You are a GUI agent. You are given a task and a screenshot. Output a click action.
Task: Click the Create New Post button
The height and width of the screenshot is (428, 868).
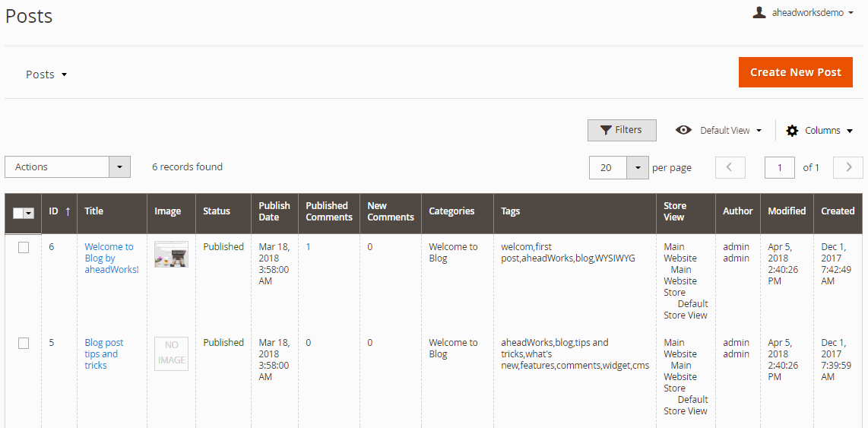coord(796,72)
